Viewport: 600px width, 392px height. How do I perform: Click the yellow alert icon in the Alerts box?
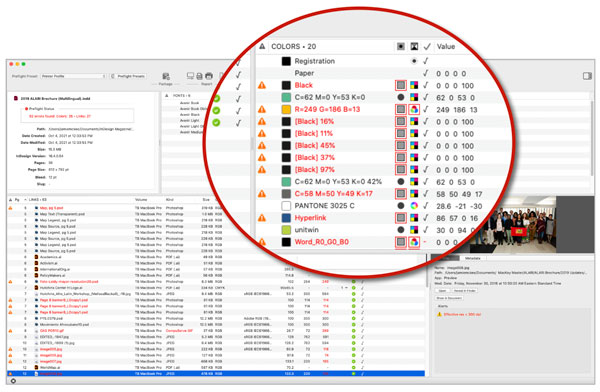coord(439,314)
